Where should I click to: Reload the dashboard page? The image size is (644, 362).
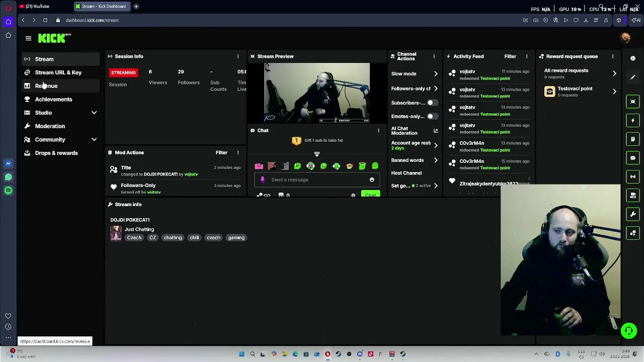[x=45, y=20]
